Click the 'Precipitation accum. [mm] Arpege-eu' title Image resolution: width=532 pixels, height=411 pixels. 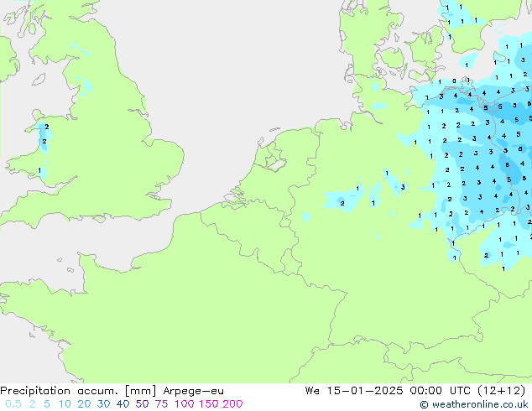tap(112, 391)
